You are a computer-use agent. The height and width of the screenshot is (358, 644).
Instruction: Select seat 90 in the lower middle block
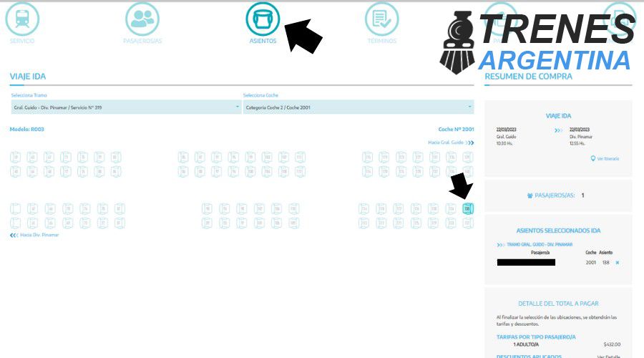207,208
